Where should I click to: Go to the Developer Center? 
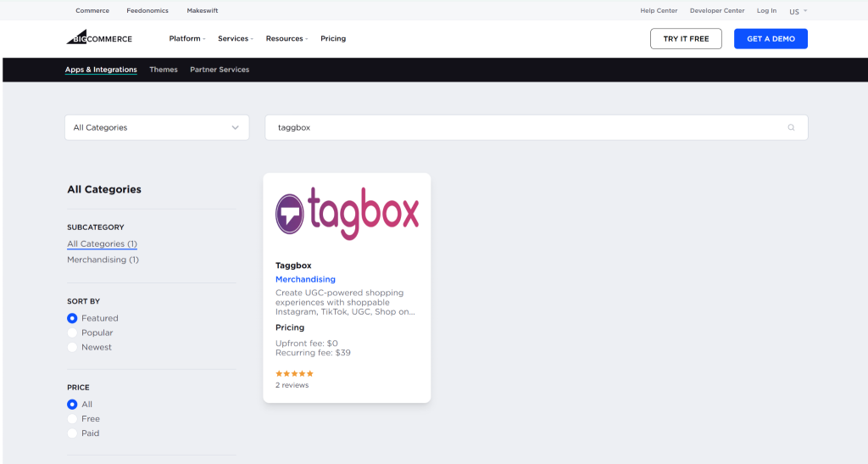717,10
